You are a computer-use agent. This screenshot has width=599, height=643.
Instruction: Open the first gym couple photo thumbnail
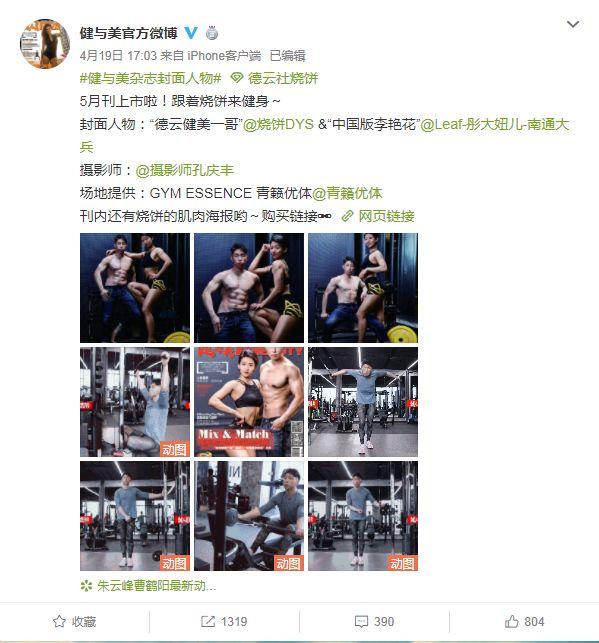click(135, 288)
